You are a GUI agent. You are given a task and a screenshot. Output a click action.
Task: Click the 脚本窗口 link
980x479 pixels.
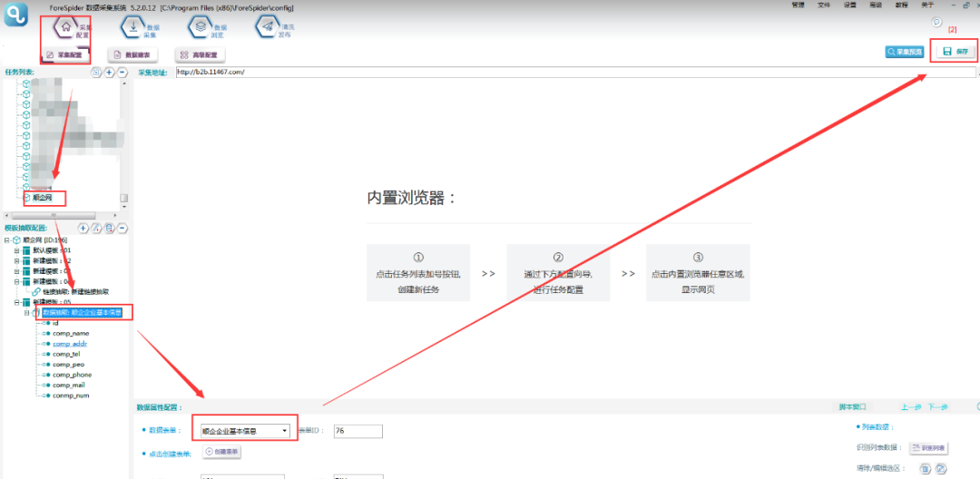coord(852,407)
